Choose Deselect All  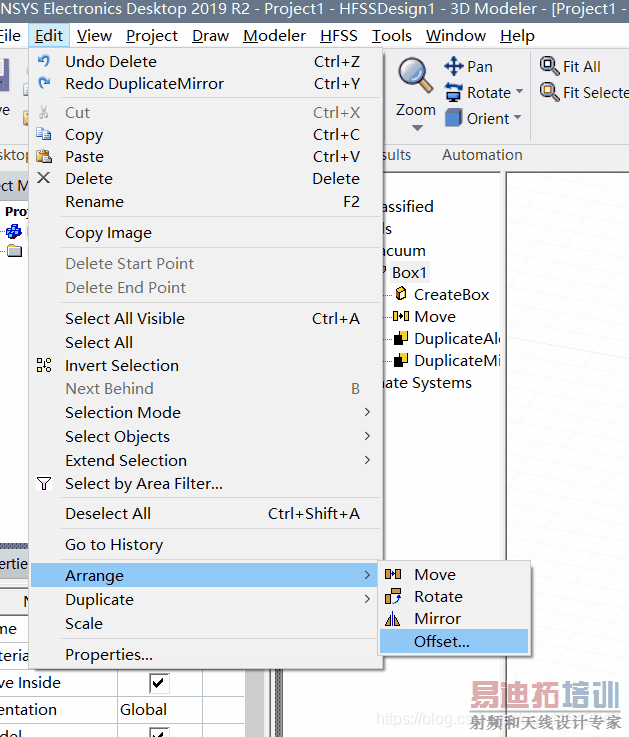coord(206,513)
